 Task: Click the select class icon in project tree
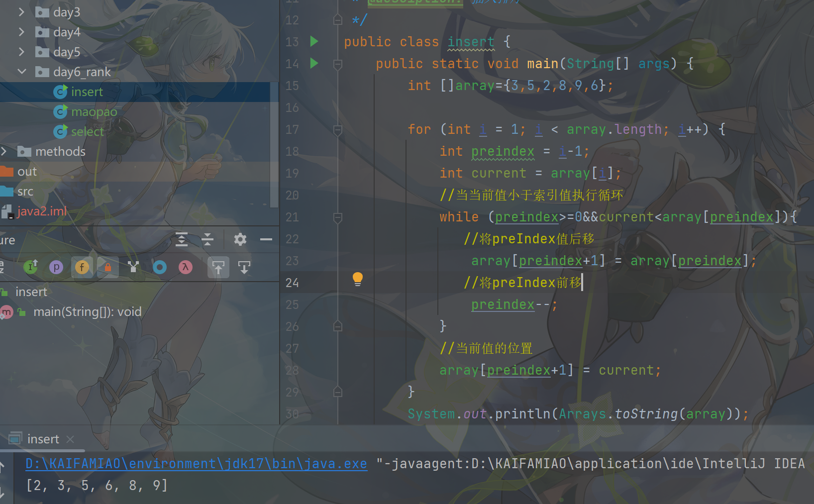[60, 131]
